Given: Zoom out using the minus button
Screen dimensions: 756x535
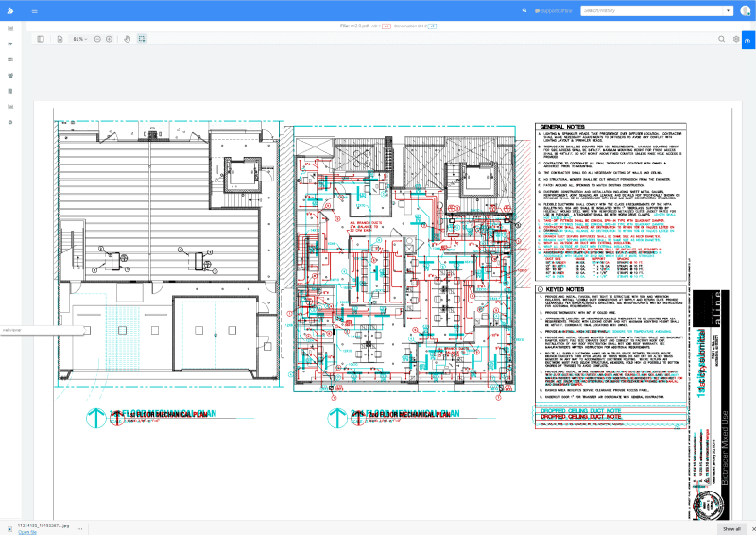Looking at the screenshot, I should pos(97,39).
